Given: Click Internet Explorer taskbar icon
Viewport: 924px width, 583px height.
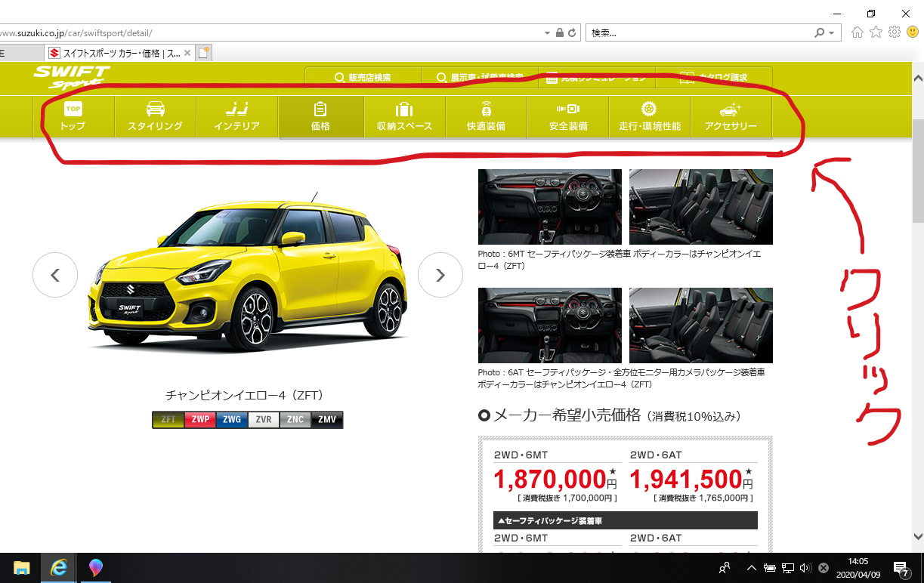Looking at the screenshot, I should (58, 568).
